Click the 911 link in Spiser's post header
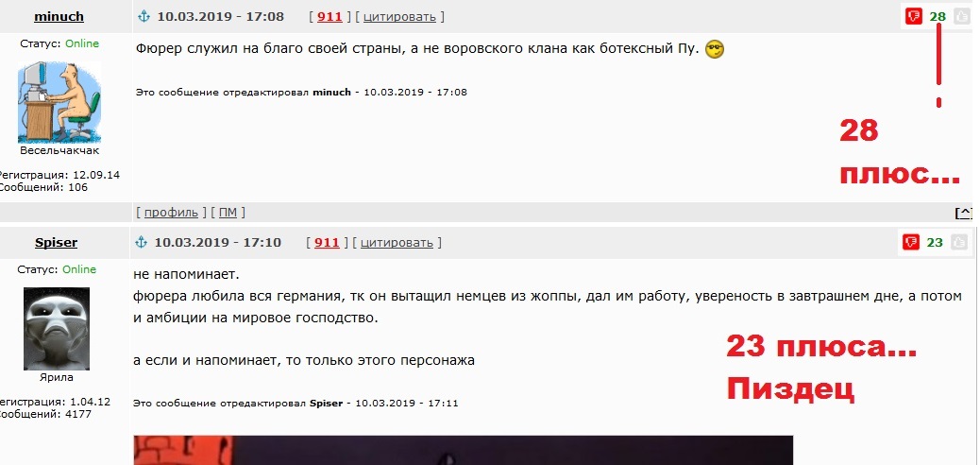The image size is (980, 465). pyautogui.click(x=327, y=242)
